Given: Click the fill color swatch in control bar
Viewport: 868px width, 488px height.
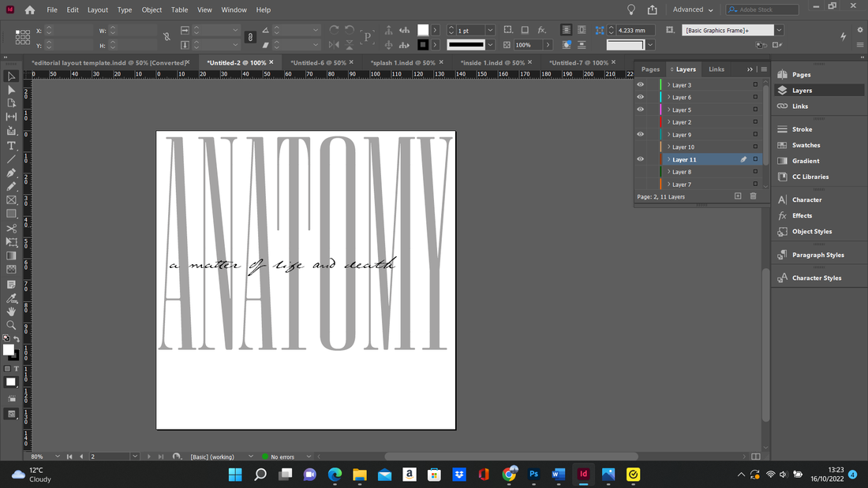Looking at the screenshot, I should point(423,30).
